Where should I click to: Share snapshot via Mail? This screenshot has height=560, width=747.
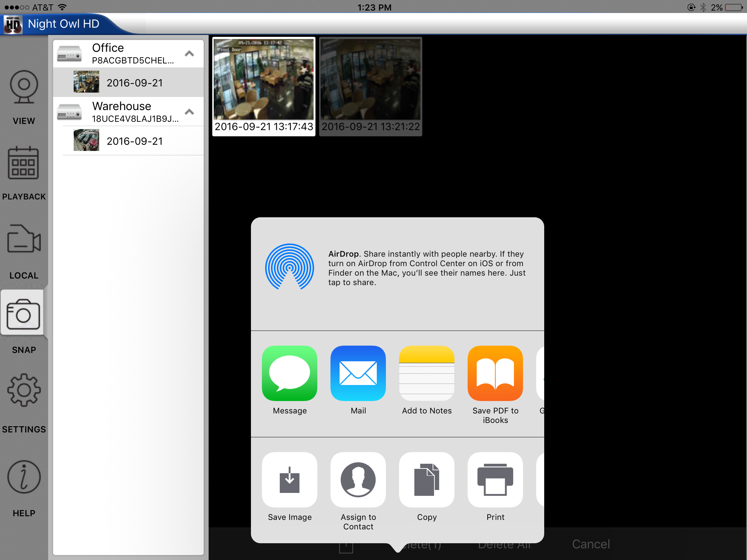tap(358, 380)
